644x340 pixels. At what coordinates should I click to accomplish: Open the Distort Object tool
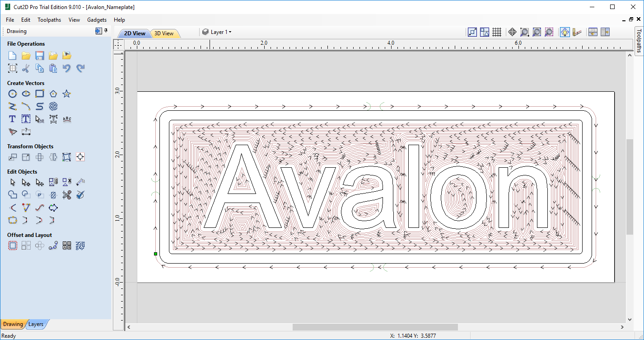66,157
